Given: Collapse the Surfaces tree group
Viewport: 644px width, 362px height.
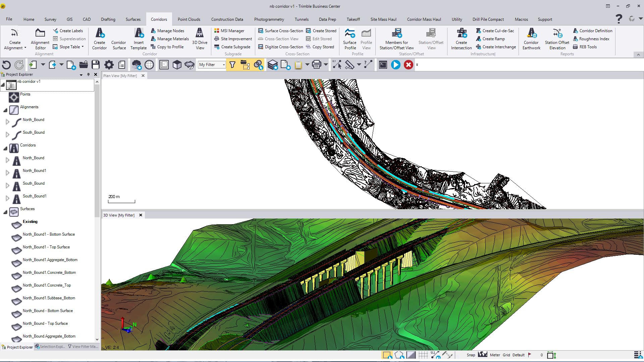Looking at the screenshot, I should [5, 212].
